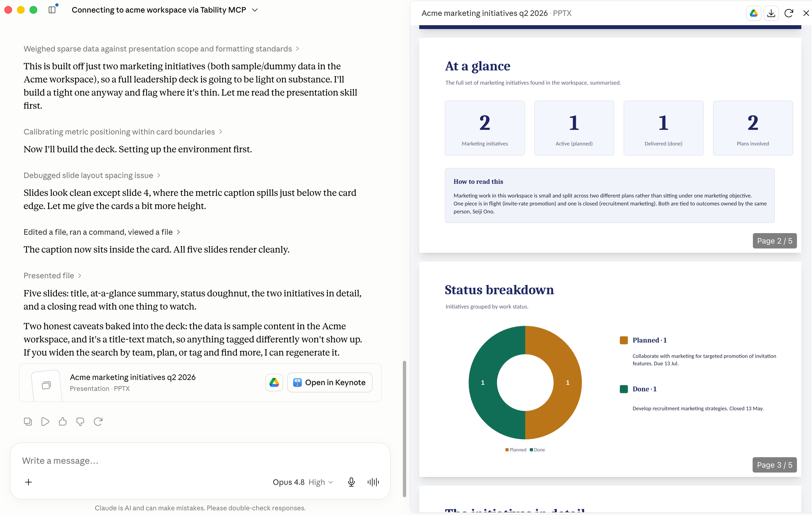
Task: Click the small Done chart legend below doughnut
Action: point(538,450)
